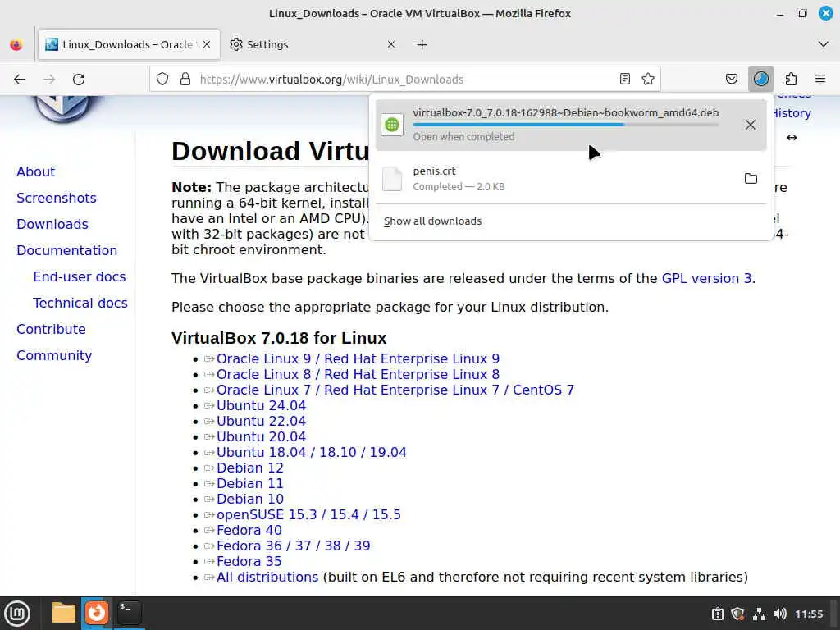Download Fedora 36 / 37 / 38 / 39 package
840x630 pixels.
(293, 546)
